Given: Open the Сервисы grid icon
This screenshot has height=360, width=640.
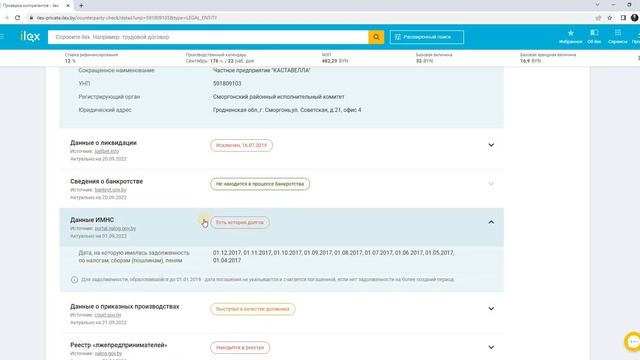Looking at the screenshot, I should pos(618,36).
